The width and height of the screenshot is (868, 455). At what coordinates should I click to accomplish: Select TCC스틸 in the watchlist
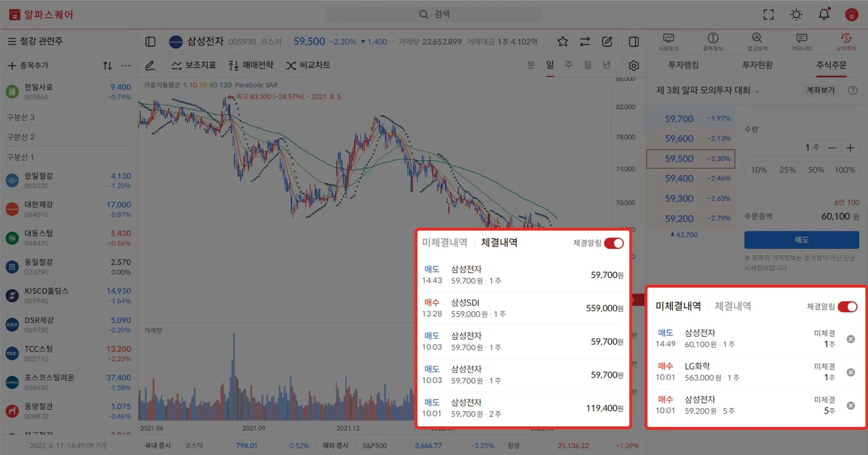pos(69,354)
